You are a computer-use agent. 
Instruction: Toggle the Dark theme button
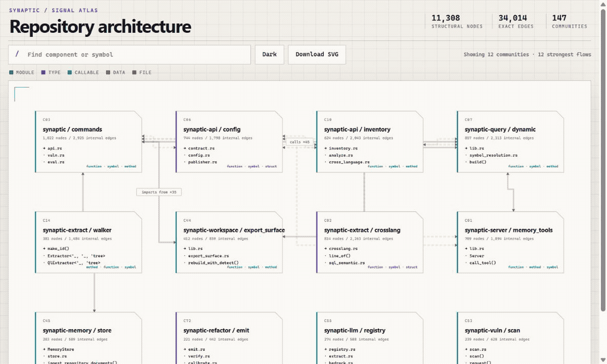click(270, 55)
